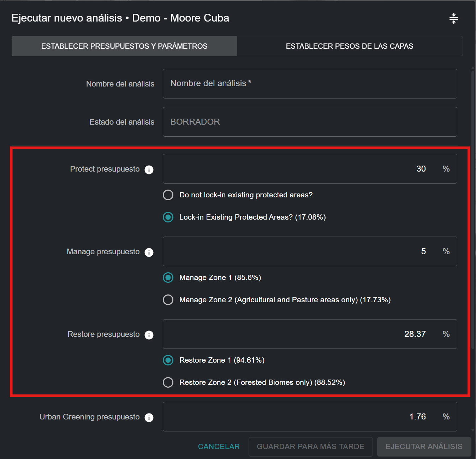Choose Manage Zone 1 (85.6%) radio

tap(168, 278)
